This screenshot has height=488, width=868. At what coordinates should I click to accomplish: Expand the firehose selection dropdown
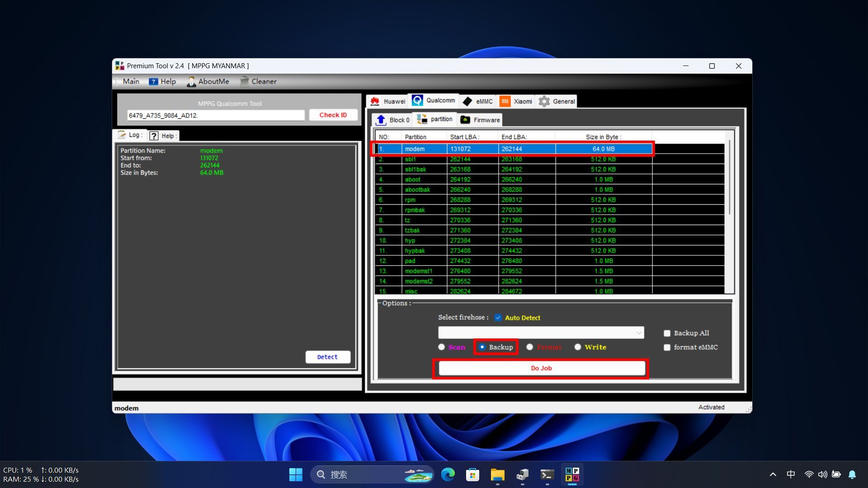point(638,333)
